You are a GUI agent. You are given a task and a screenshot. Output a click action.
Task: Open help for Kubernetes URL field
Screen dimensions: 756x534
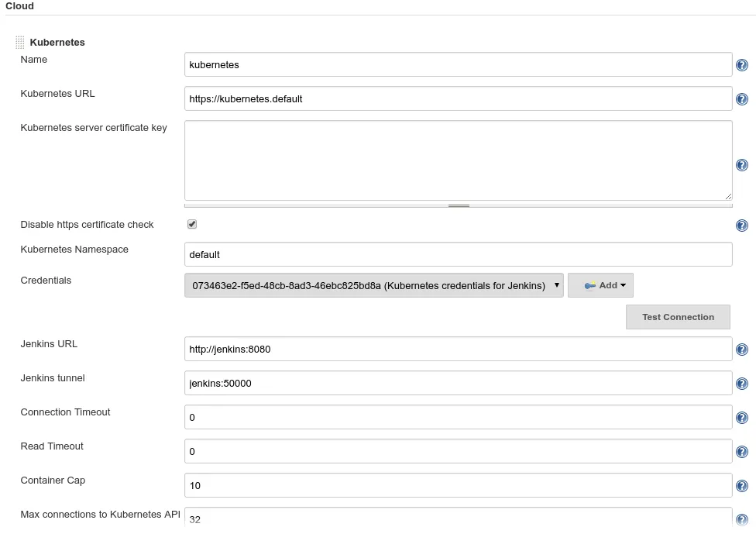coord(741,99)
